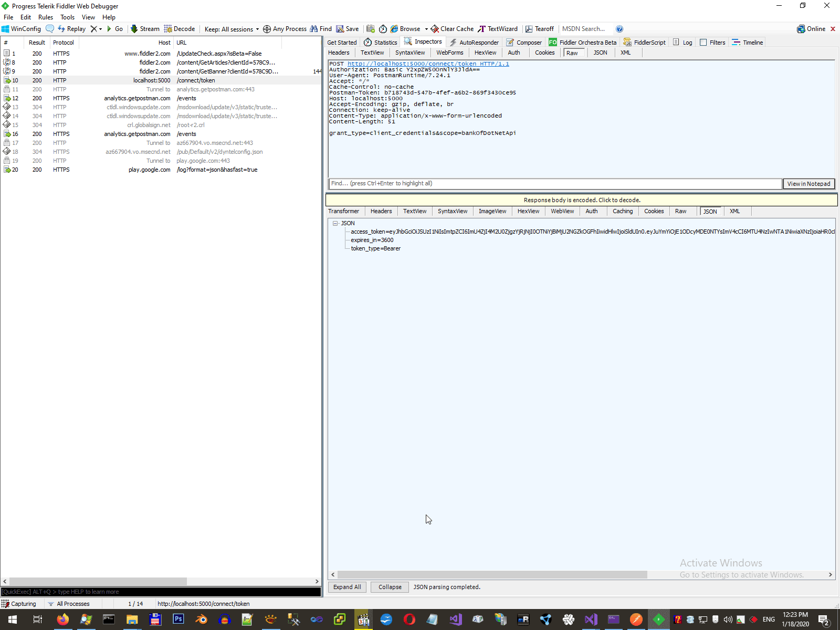
Task: Click the camera screenshot icon in toolbar
Action: 371,29
